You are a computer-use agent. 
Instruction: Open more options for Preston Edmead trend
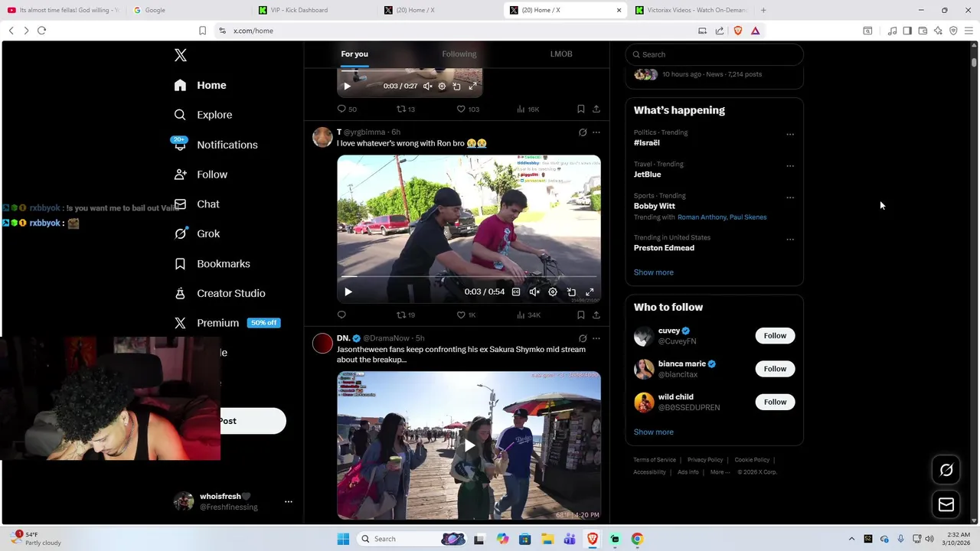click(x=790, y=240)
